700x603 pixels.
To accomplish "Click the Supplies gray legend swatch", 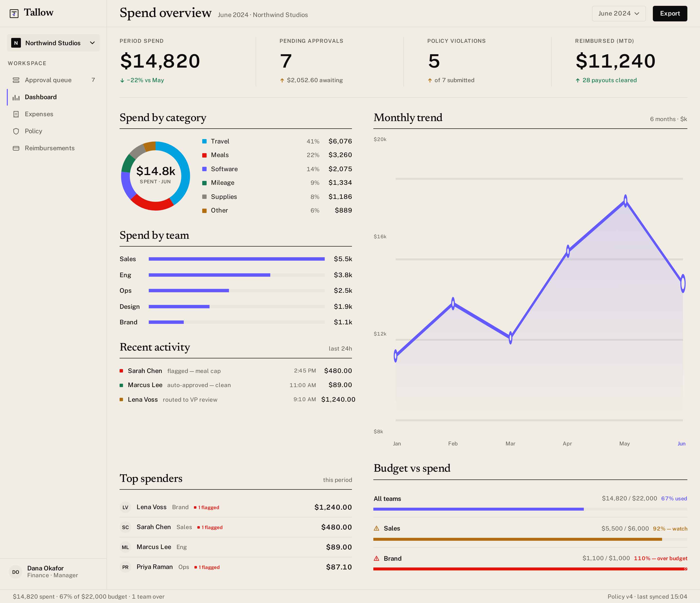I will pos(204,197).
